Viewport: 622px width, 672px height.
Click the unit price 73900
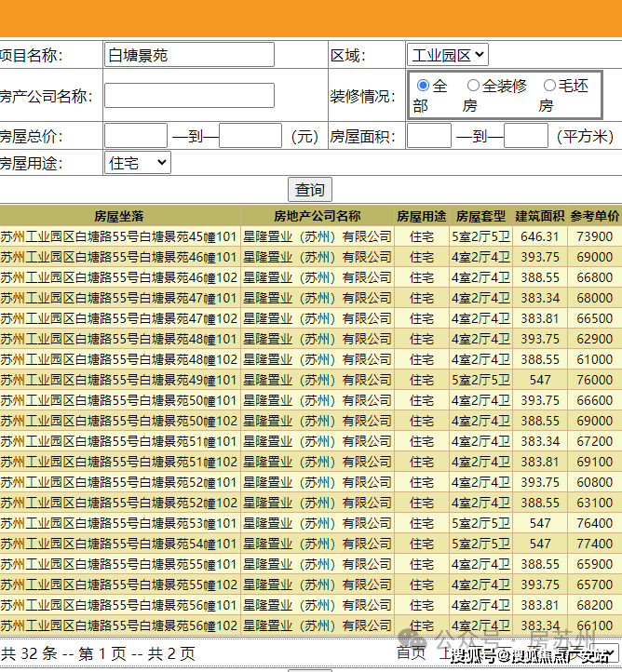click(x=595, y=236)
